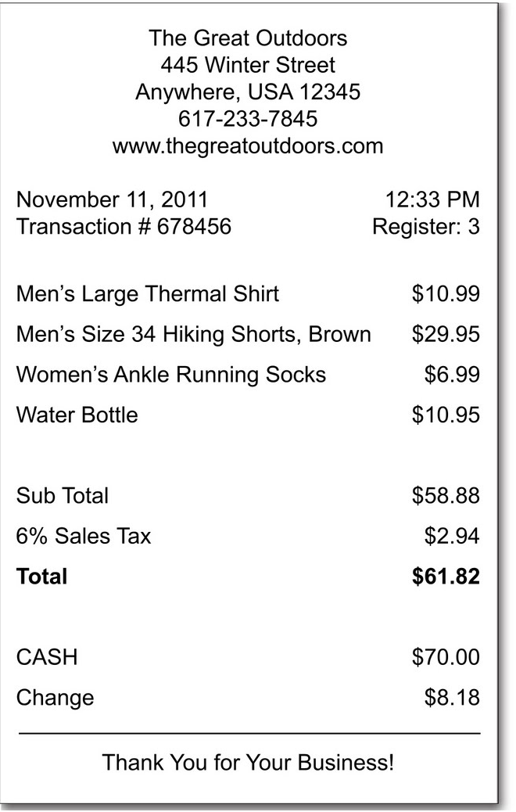Click the store name The Great Outdoors
This screenshot has width=516, height=812.
pos(248,38)
